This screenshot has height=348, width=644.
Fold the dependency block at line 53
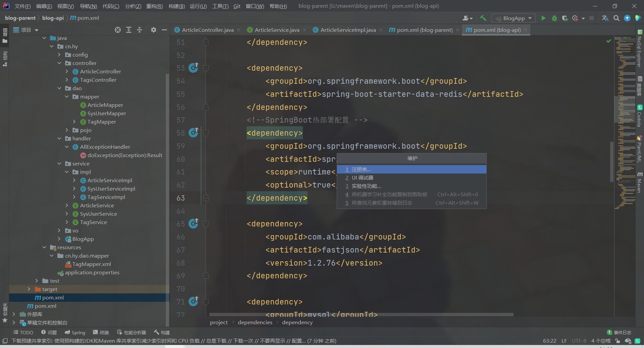(206, 68)
